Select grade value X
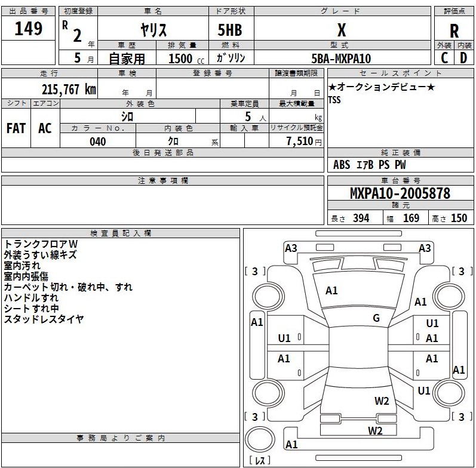 (x=342, y=30)
